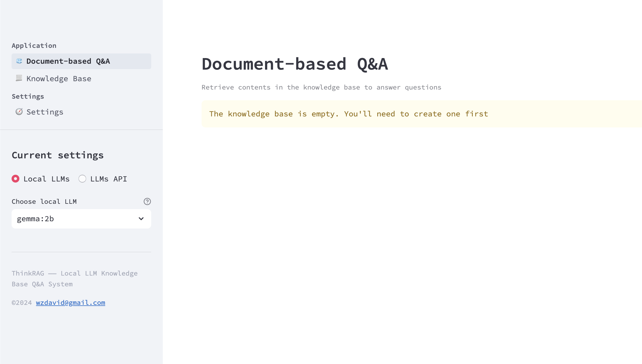Click the Current settings heading
This screenshot has height=364, width=642.
click(x=58, y=155)
